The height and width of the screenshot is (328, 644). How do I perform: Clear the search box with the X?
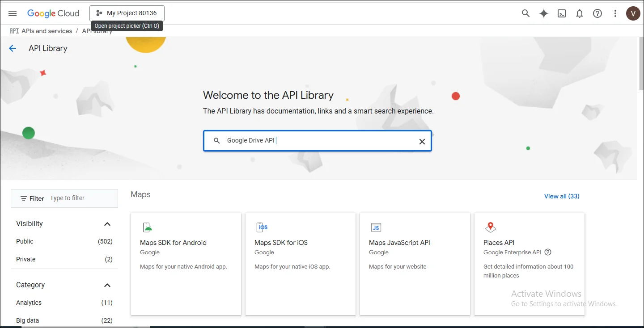[x=422, y=142]
